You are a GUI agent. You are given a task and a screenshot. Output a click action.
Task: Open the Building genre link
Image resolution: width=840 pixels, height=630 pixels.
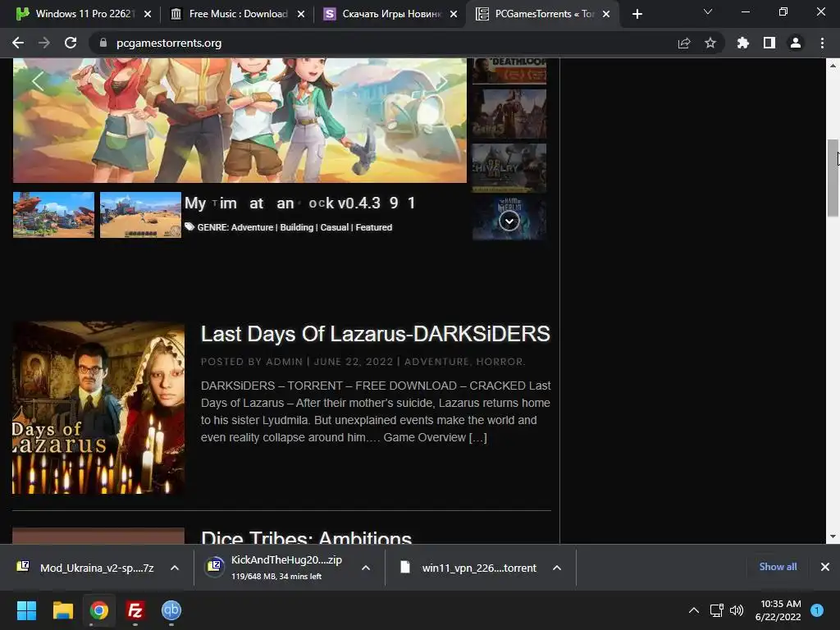[297, 227]
